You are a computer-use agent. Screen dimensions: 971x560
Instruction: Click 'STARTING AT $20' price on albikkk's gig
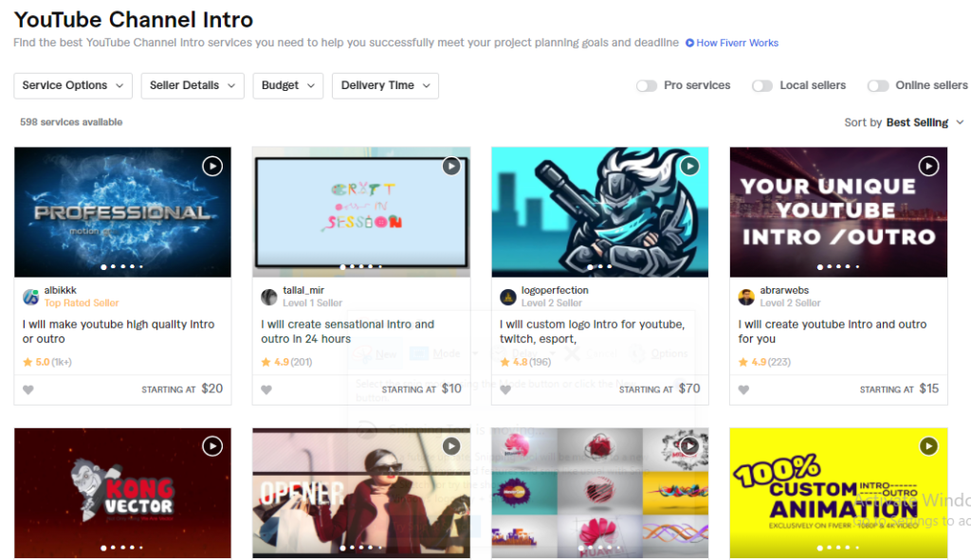click(182, 388)
